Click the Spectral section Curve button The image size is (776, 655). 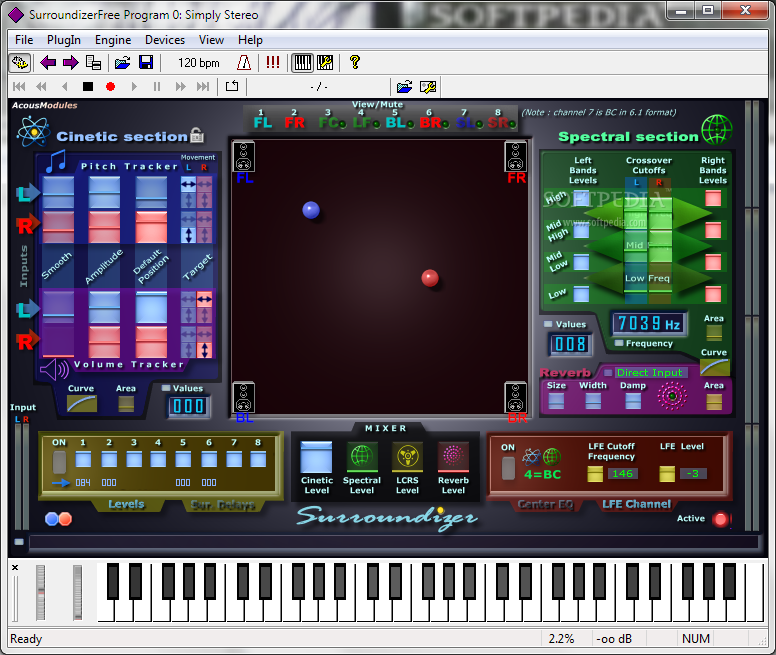[x=714, y=367]
